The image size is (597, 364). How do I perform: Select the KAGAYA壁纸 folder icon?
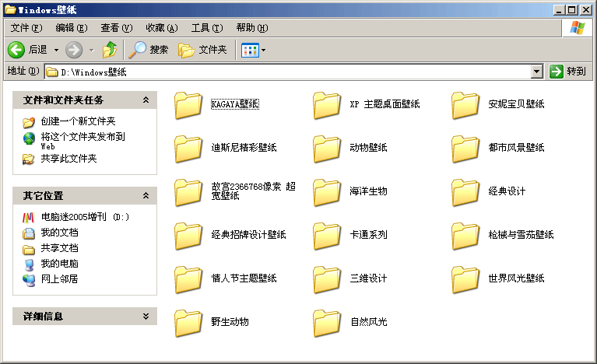(x=188, y=105)
